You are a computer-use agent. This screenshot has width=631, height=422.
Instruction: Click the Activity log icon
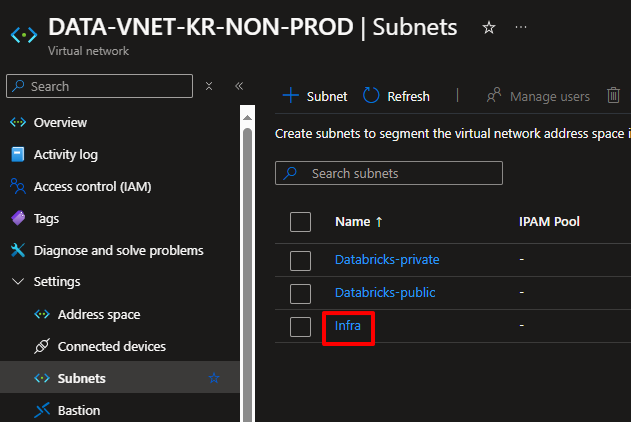click(18, 154)
